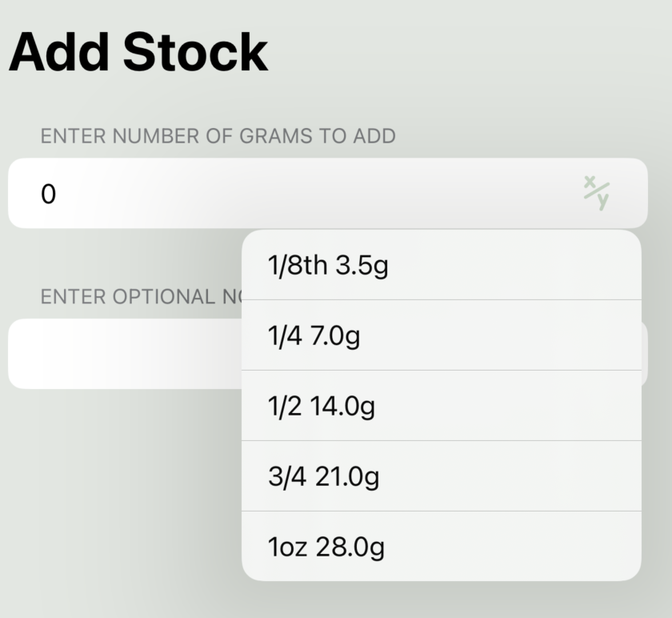Add one eighth using the 3.5g entry
This screenshot has width=672, height=618.
(440, 266)
